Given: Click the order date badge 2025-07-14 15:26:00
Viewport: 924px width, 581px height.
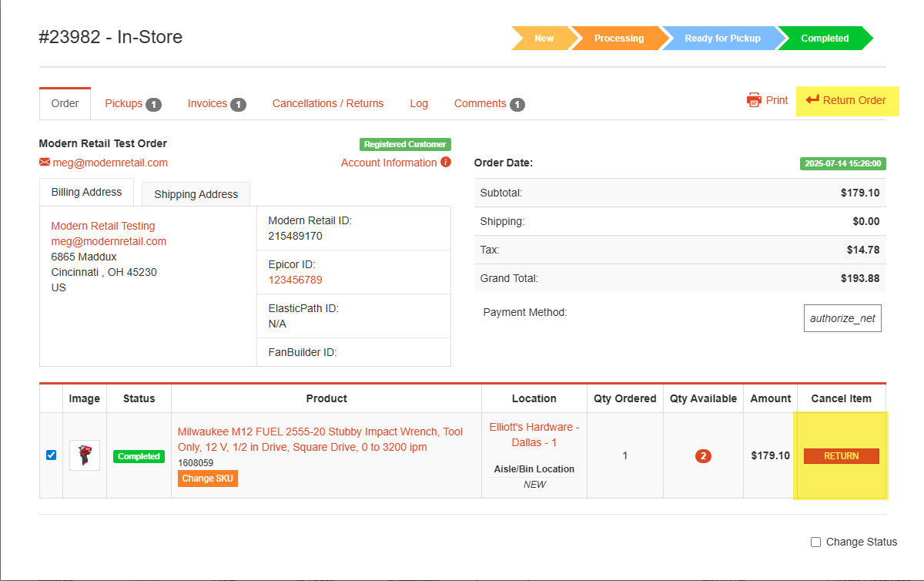Looking at the screenshot, I should pyautogui.click(x=842, y=163).
